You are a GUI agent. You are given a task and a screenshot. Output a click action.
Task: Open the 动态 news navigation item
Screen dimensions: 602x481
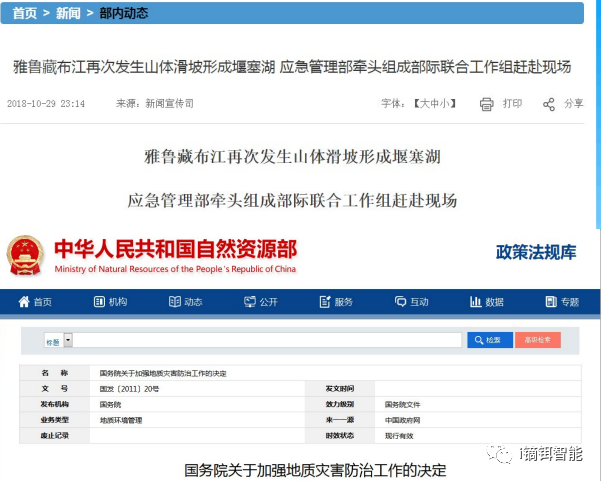tap(175, 302)
